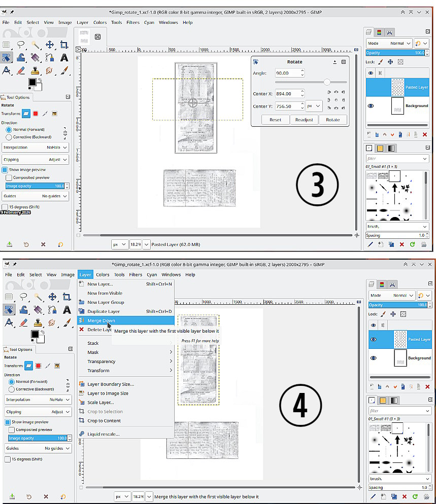
Task: Select the Move tool in Rotate-dialog window toolbox
Action: click(x=50, y=44)
